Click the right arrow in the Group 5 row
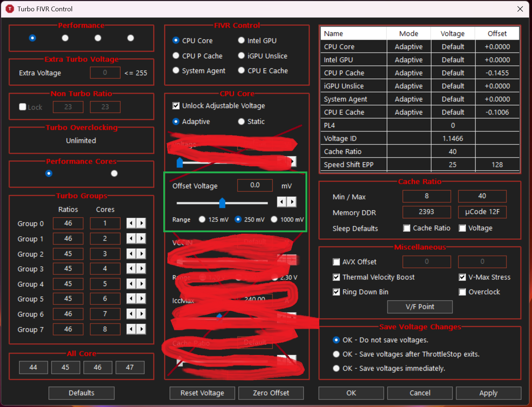This screenshot has width=532, height=407. click(x=141, y=299)
